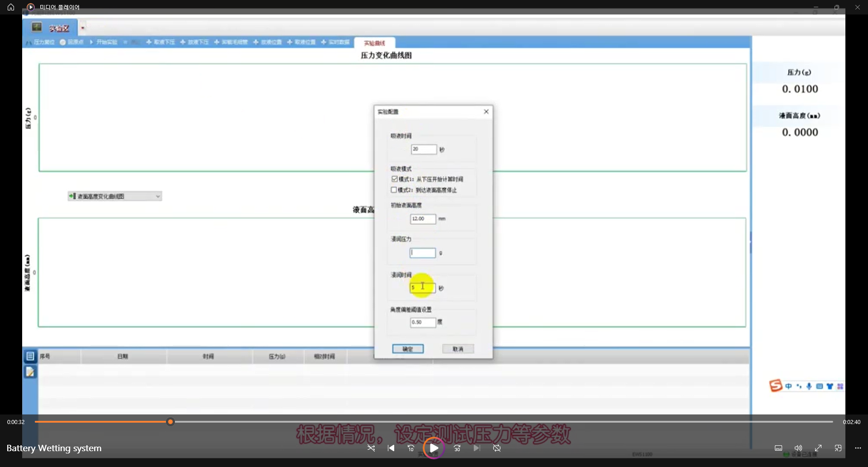The height and width of the screenshot is (467, 868).
Task: Click 取液位置 in the toolbar
Action: tap(301, 42)
